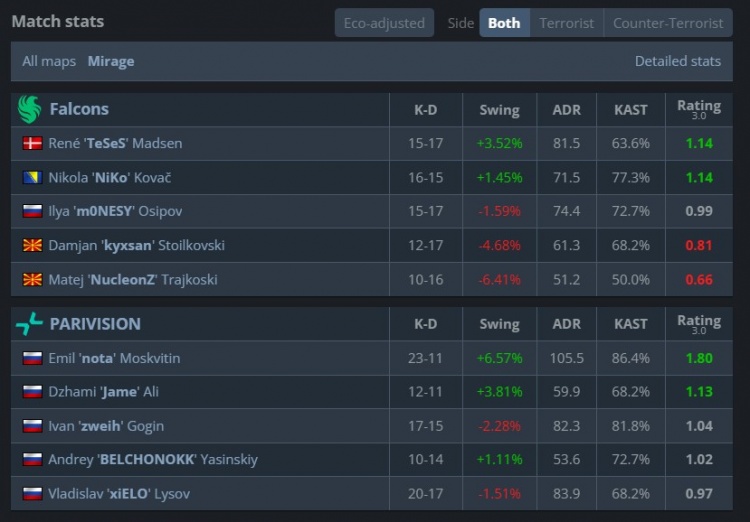Click the flag icon next to NucleonZ

[x=32, y=279]
